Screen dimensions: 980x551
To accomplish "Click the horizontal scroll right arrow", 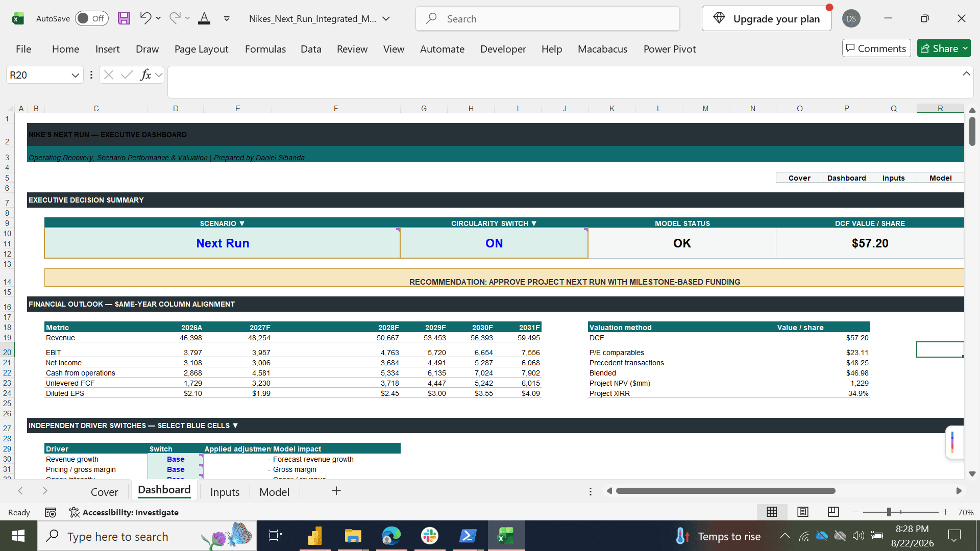I will pos(959,491).
